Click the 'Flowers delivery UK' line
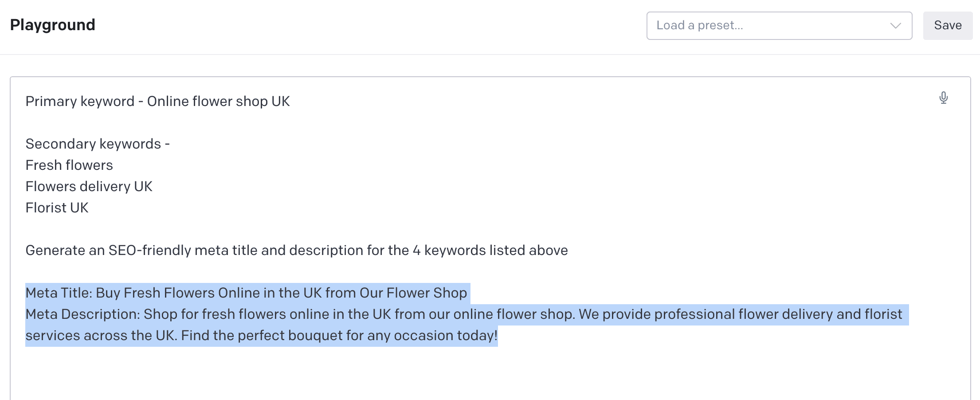980x400 pixels. click(x=89, y=187)
